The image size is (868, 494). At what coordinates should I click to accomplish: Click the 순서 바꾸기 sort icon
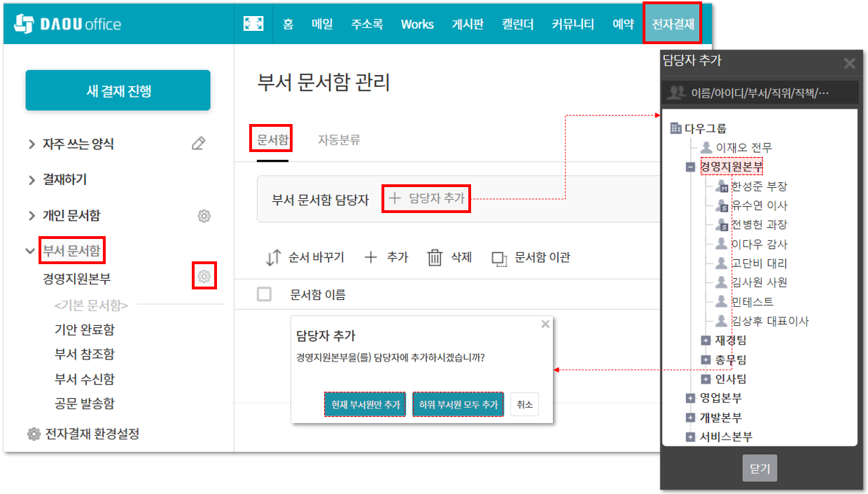coord(273,258)
